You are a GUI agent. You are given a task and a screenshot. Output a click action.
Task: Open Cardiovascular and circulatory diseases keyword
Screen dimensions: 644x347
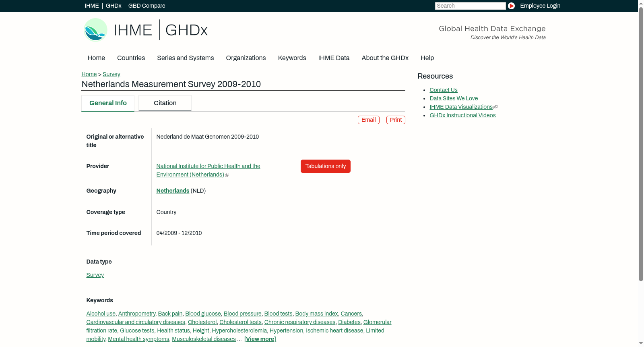pyautogui.click(x=136, y=322)
